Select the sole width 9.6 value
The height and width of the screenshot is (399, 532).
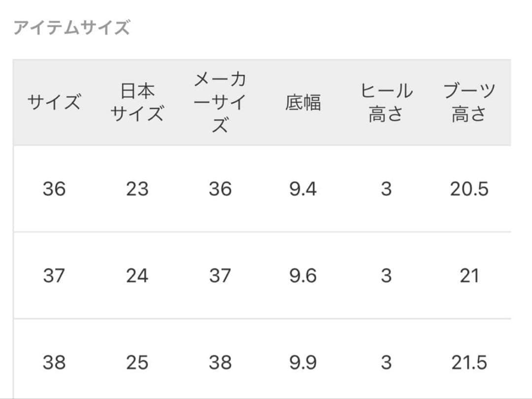pyautogui.click(x=303, y=275)
